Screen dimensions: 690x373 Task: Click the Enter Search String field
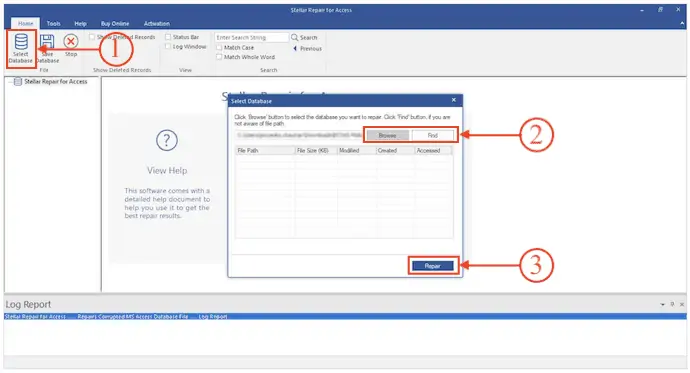(x=251, y=38)
